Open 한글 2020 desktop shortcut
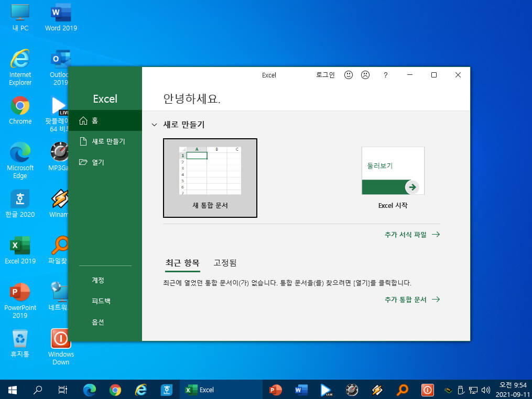This screenshot has height=399, width=532. point(20,204)
